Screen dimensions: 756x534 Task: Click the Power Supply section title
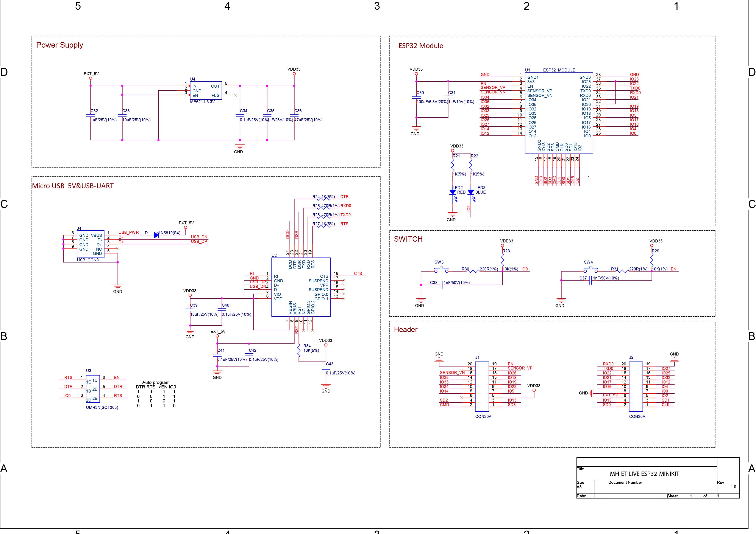60,45
